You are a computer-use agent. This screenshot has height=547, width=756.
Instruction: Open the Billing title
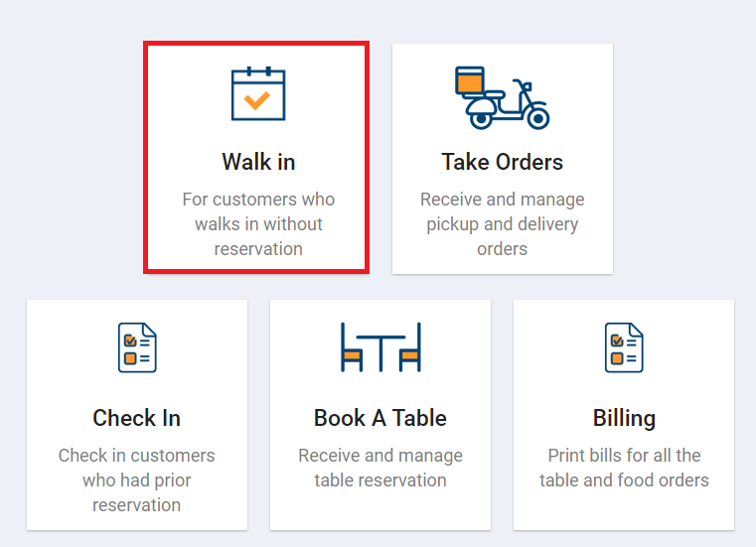pyautogui.click(x=624, y=418)
